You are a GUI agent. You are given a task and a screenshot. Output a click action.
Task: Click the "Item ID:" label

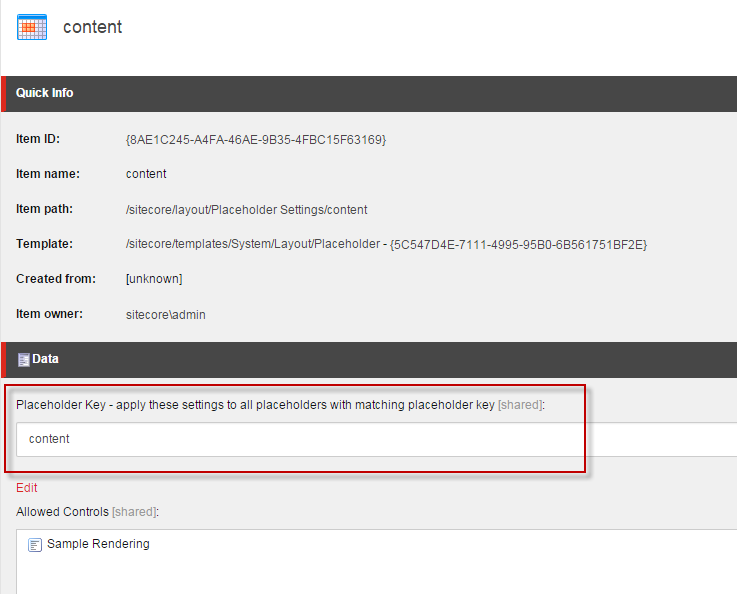[x=38, y=139]
